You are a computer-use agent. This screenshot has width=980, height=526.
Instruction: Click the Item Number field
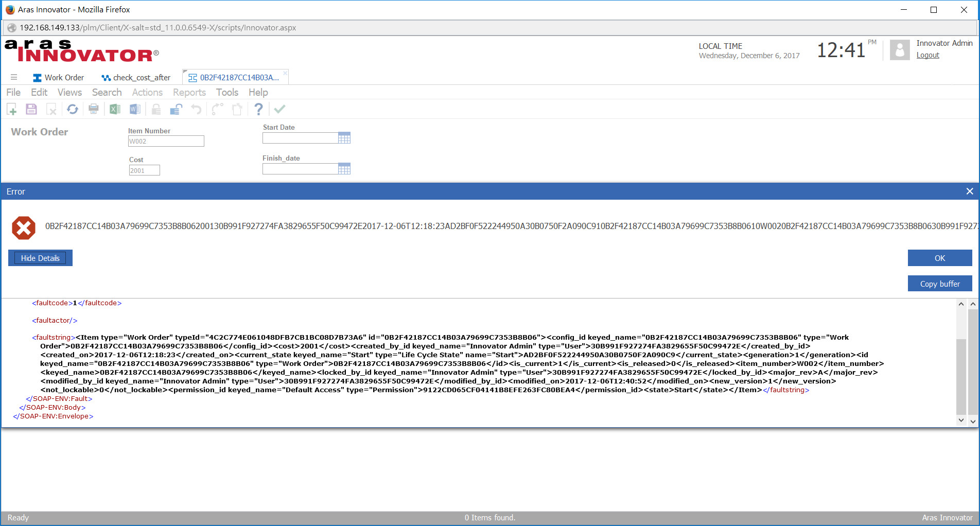166,141
